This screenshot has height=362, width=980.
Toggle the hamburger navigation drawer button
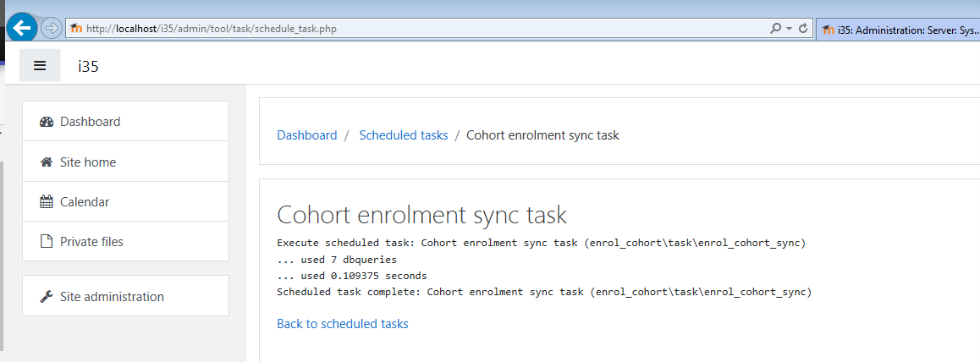coord(40,65)
